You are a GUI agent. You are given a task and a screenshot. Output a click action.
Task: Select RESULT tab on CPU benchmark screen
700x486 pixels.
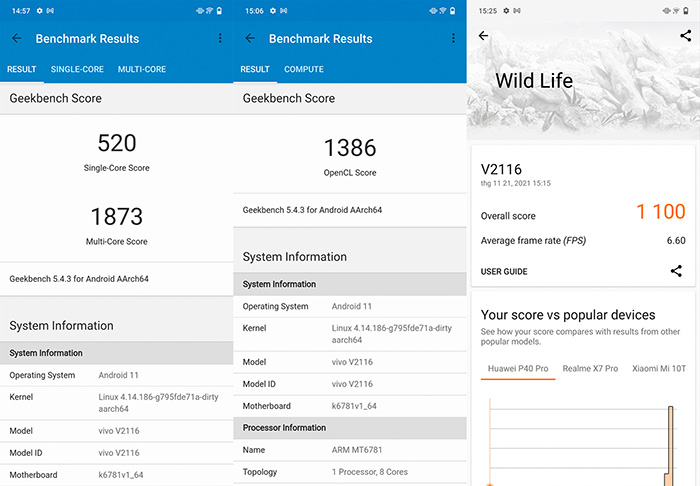point(21,69)
